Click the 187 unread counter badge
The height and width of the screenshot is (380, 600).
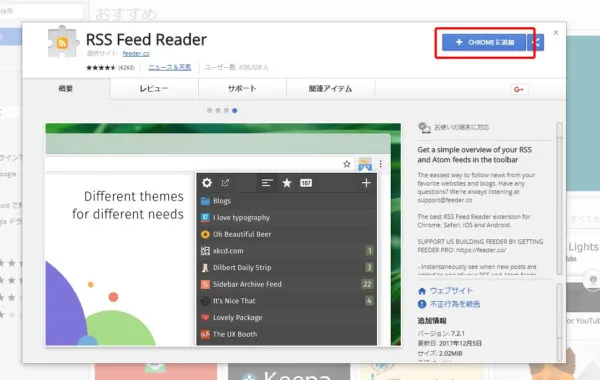pos(306,183)
